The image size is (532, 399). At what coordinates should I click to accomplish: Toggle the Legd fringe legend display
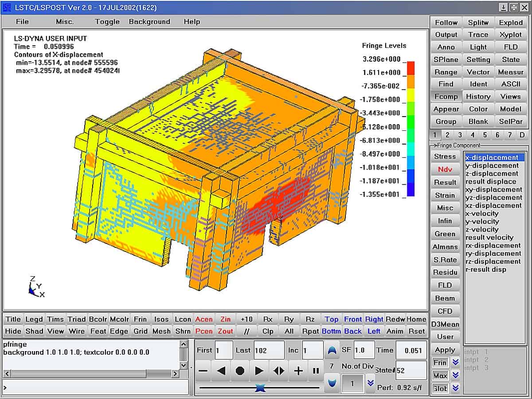click(34, 319)
